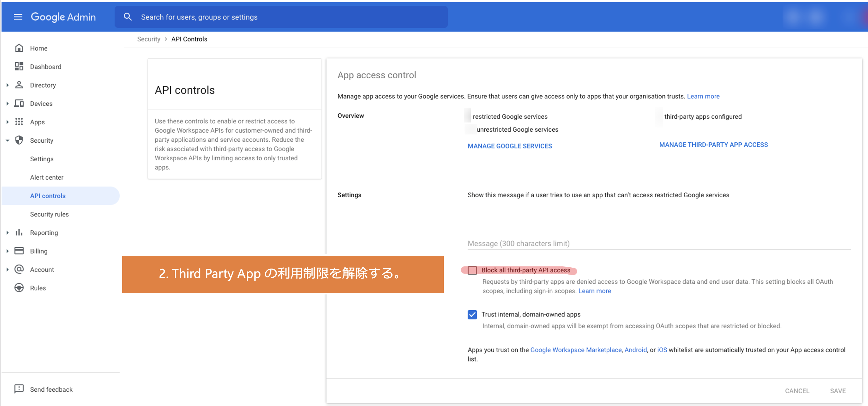
Task: Collapse the Security section arrow
Action: [x=7, y=141]
